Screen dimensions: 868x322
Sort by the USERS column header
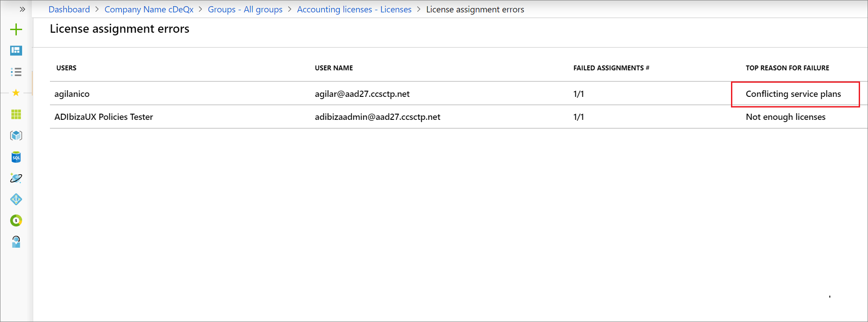(66, 68)
